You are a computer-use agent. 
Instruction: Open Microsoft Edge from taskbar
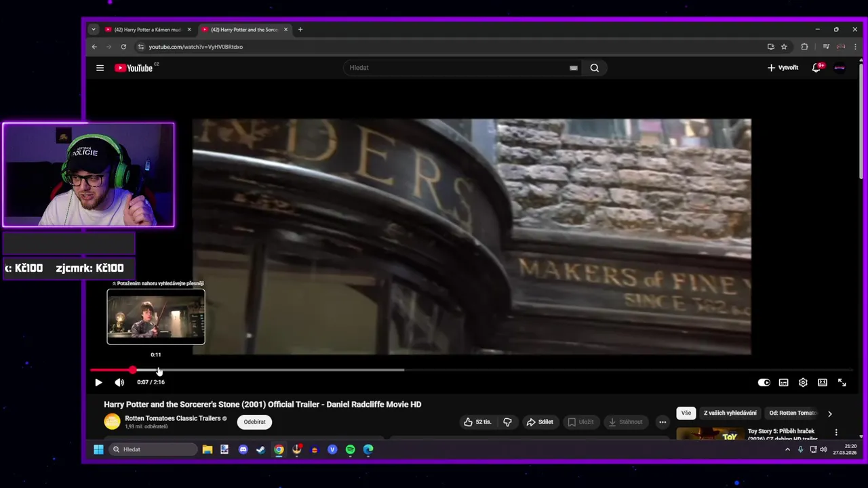(368, 449)
